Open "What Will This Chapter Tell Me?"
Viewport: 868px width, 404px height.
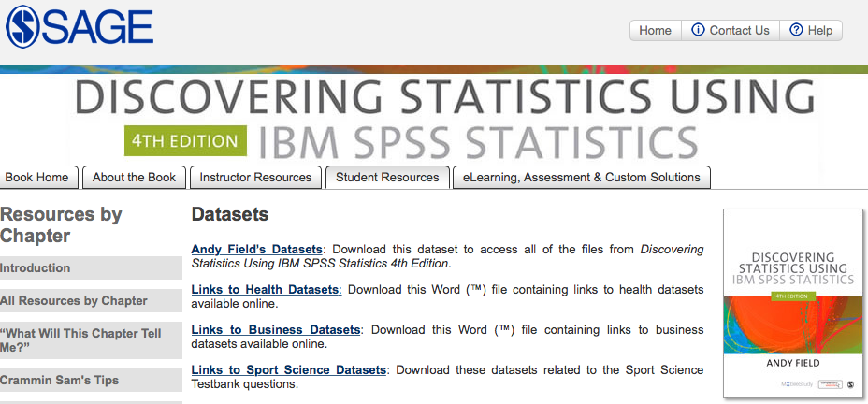91,339
